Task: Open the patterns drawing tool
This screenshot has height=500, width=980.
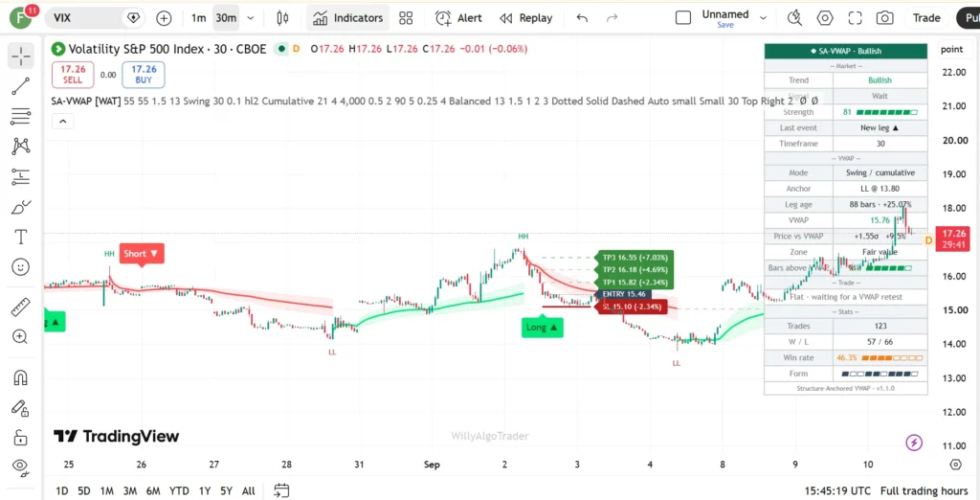Action: click(x=21, y=147)
